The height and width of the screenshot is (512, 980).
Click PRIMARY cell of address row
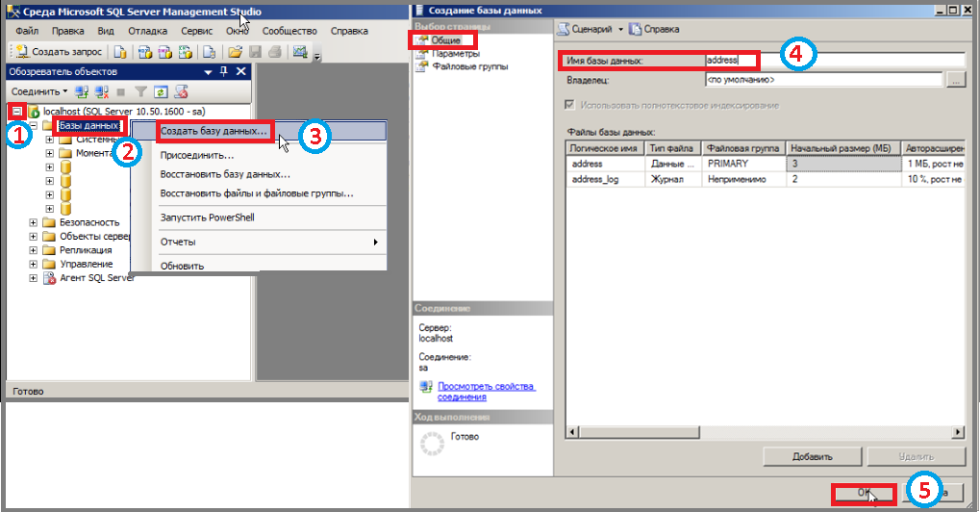click(743, 164)
